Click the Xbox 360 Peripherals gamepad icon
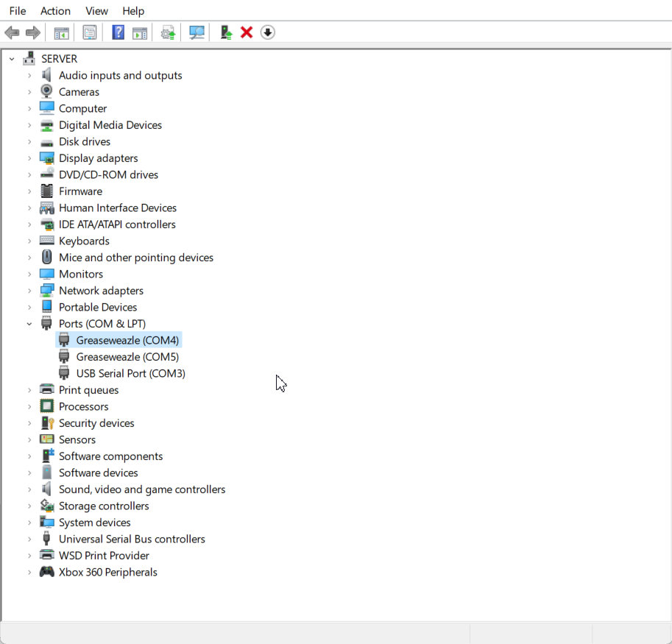 (46, 572)
